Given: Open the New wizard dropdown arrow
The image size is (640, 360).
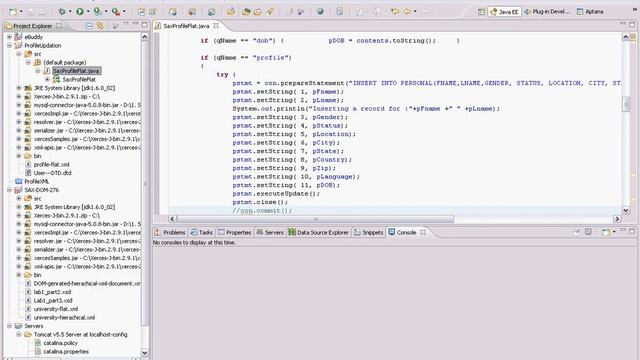Looking at the screenshot, I should (x=20, y=12).
